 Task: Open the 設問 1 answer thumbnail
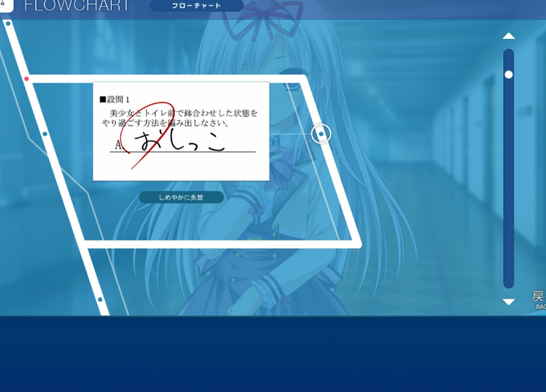click(x=181, y=131)
